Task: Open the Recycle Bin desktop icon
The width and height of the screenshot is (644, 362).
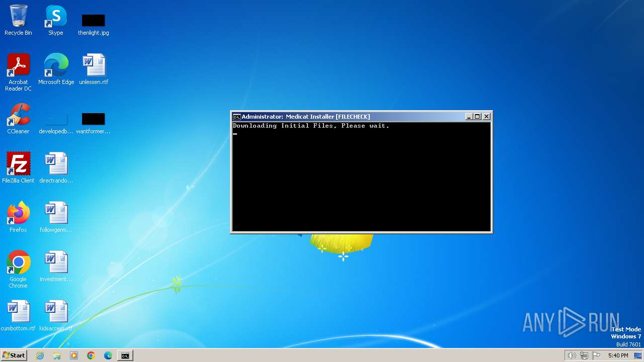Action: click(x=18, y=20)
